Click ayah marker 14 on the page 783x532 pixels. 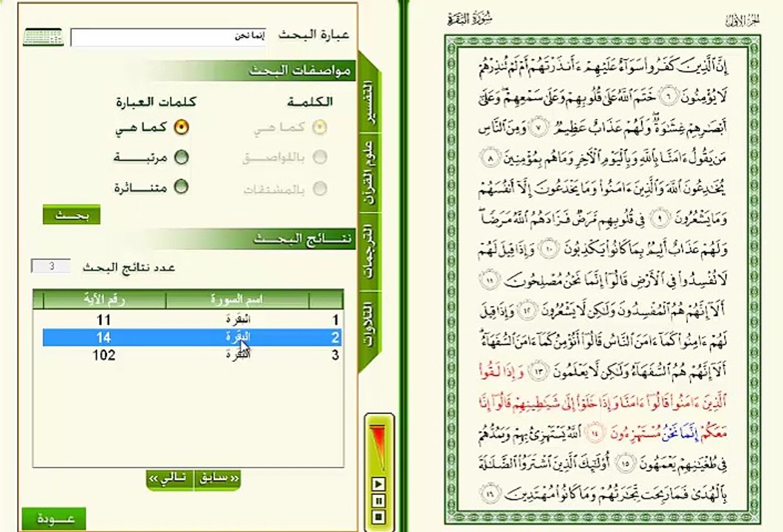click(x=594, y=432)
